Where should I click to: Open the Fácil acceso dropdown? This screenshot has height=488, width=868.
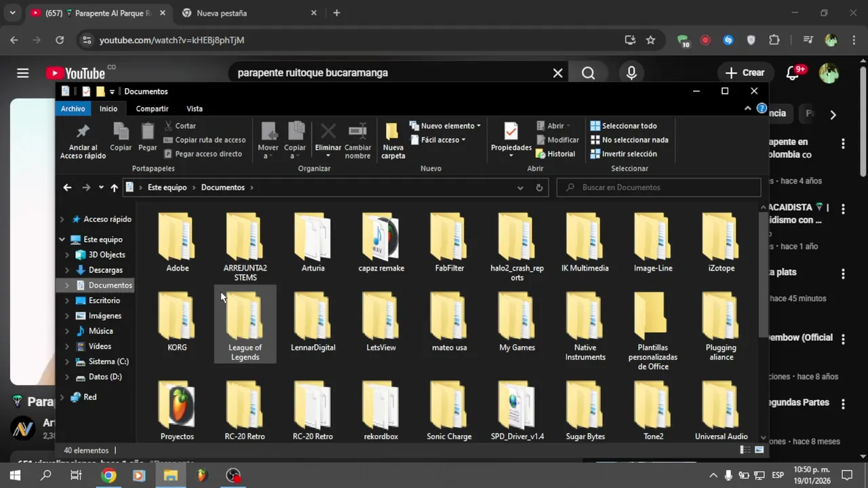[x=438, y=140]
